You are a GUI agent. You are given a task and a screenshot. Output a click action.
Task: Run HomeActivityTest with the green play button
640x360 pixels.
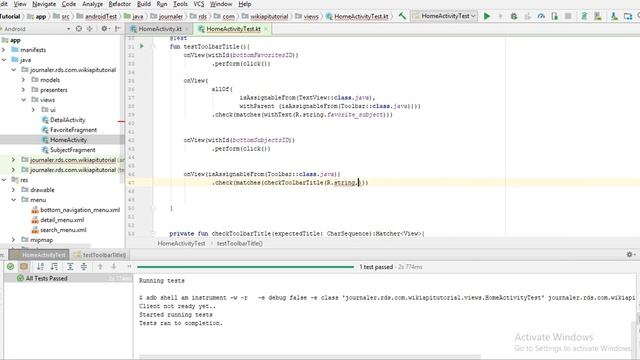pos(487,16)
